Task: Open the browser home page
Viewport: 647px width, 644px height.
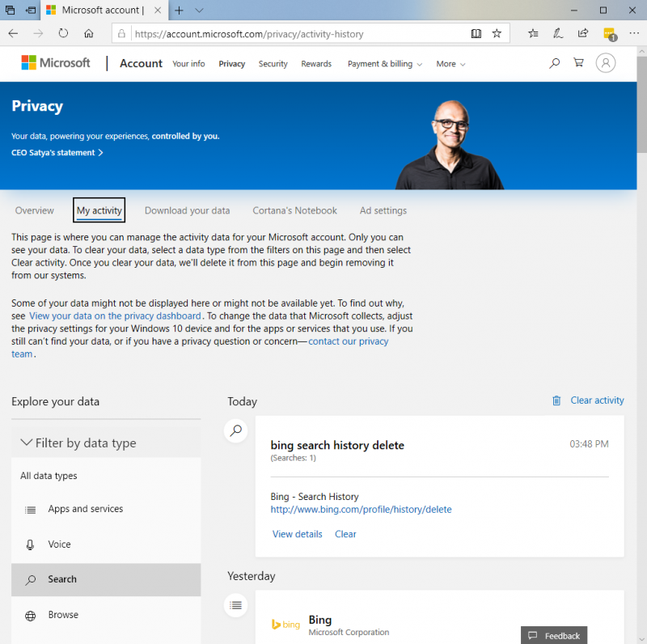Action: (x=89, y=33)
